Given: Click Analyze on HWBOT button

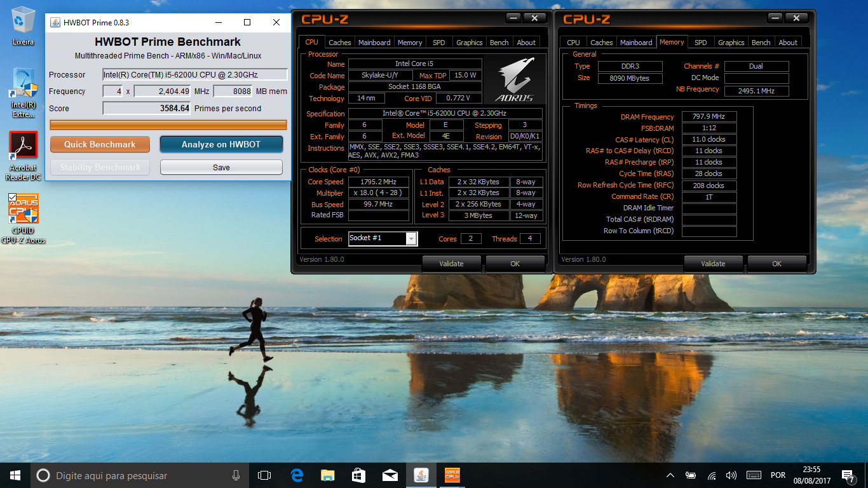Looking at the screenshot, I should click(x=221, y=144).
